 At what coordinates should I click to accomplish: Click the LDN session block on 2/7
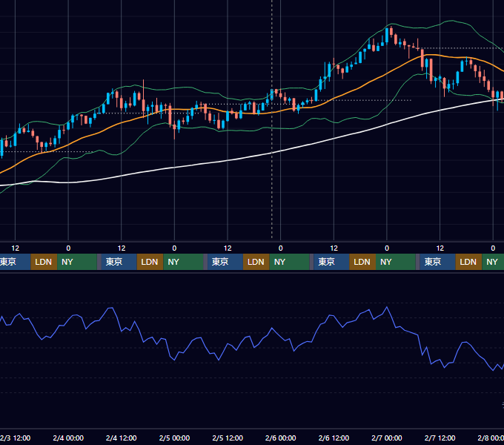[x=468, y=262]
